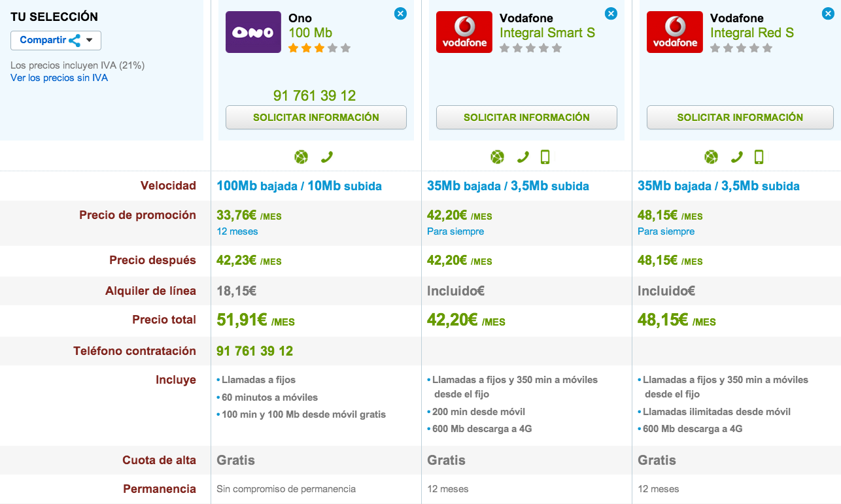Request information for Vodafone Integral Smart S
The width and height of the screenshot is (841, 504).
click(x=526, y=118)
